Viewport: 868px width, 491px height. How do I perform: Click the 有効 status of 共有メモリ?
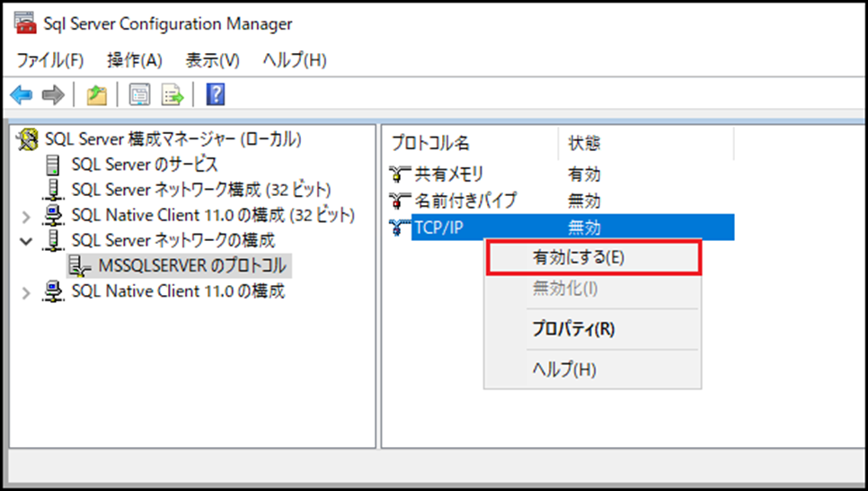tap(584, 174)
